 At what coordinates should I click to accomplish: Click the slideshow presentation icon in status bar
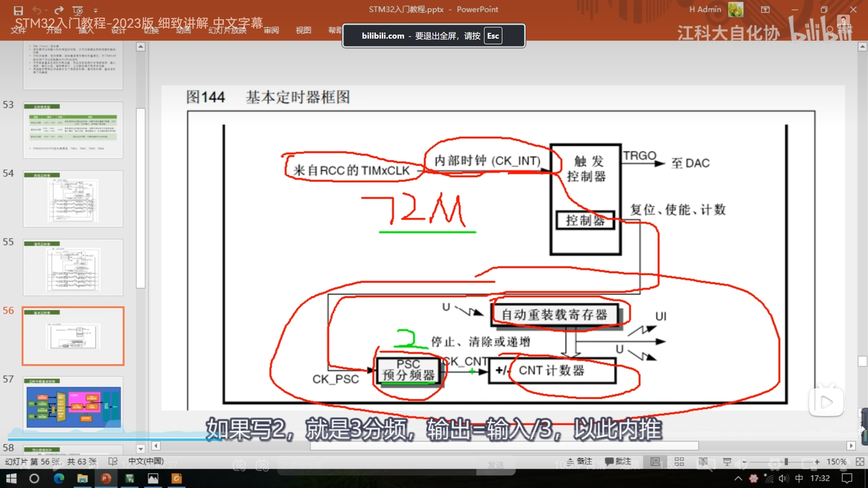727,462
